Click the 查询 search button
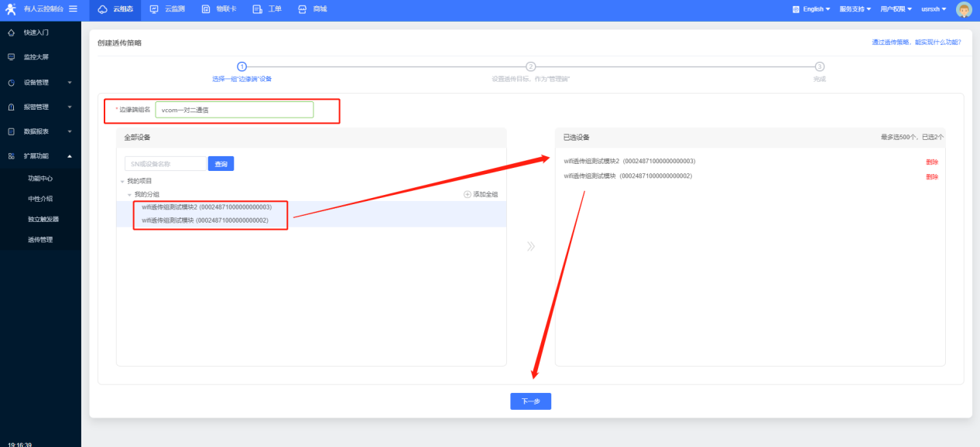980x447 pixels. (221, 164)
